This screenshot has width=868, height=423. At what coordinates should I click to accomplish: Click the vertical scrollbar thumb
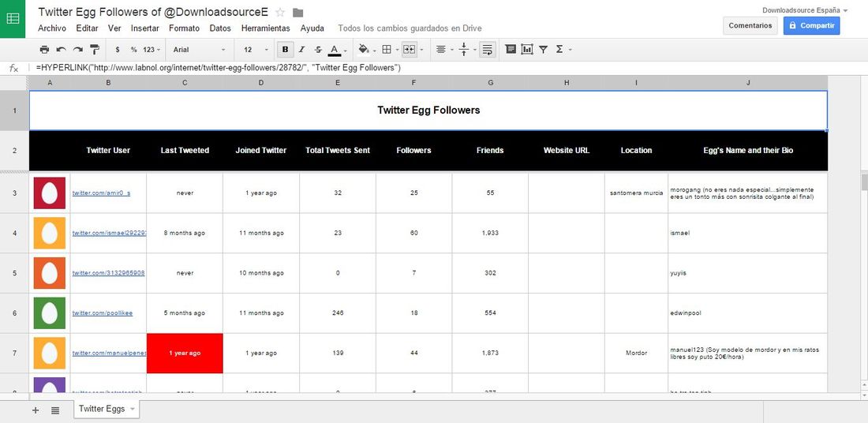coord(864,182)
